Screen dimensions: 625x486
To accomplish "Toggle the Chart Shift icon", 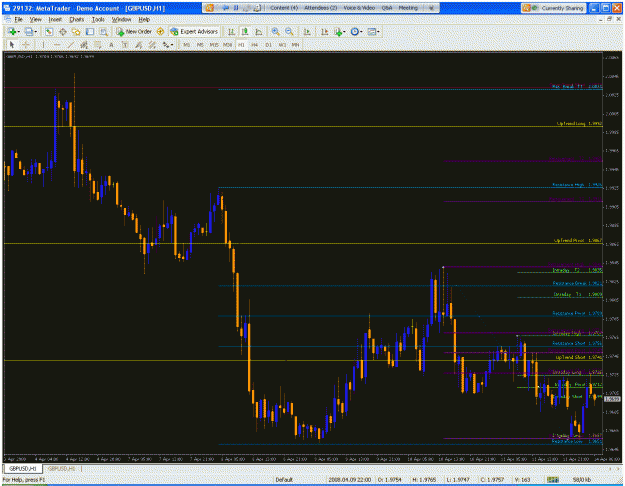I will [324, 31].
